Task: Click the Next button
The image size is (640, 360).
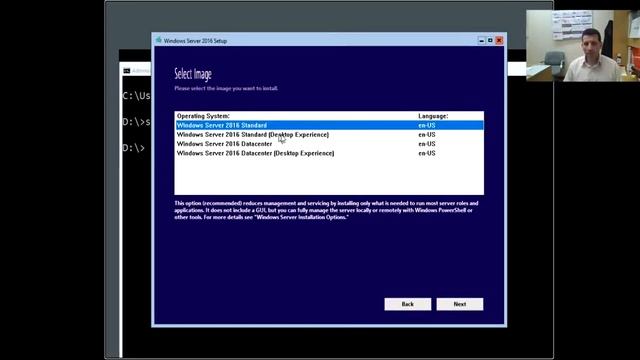Action: [460, 304]
